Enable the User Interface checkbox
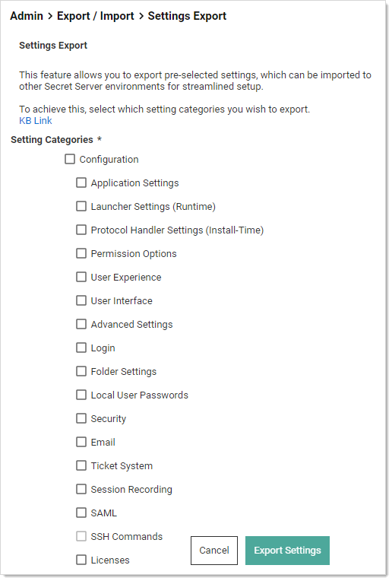This screenshot has height=581, width=392. coord(81,300)
